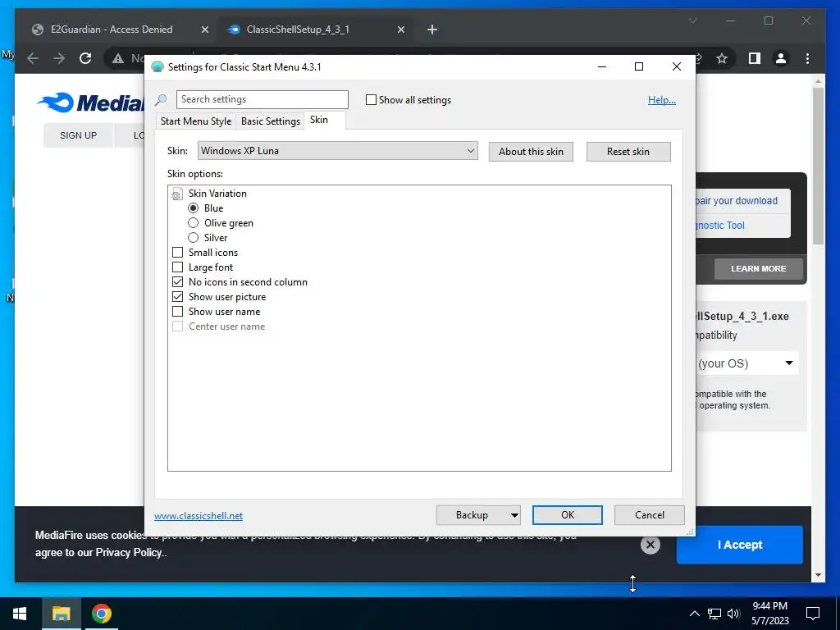Open the Windows Start button
Image resolution: width=840 pixels, height=630 pixels.
coord(20,614)
